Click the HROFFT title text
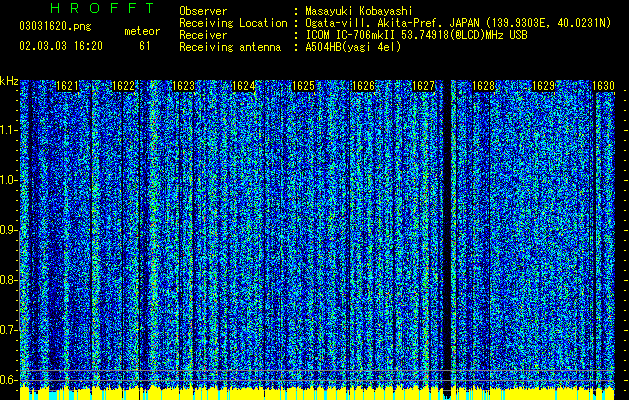 click(x=102, y=8)
